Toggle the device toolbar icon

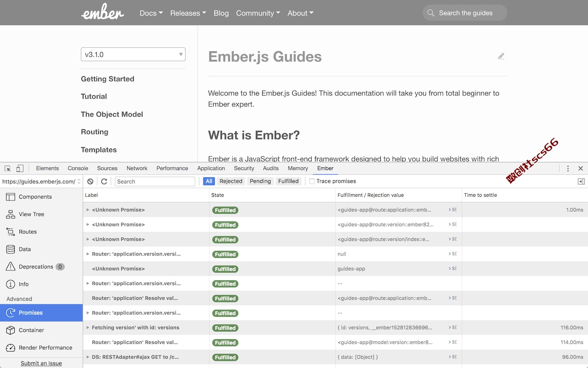click(x=20, y=168)
